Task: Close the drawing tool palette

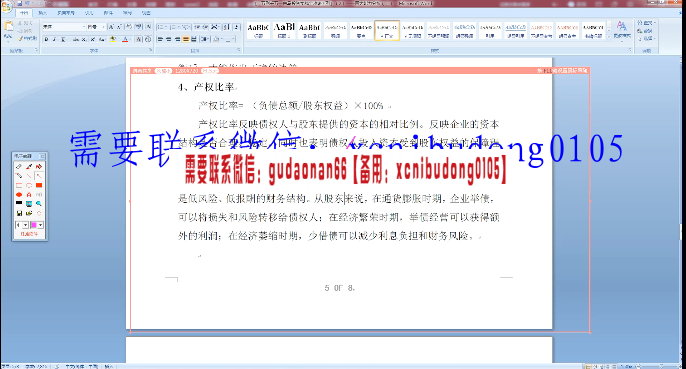Action: point(42,156)
